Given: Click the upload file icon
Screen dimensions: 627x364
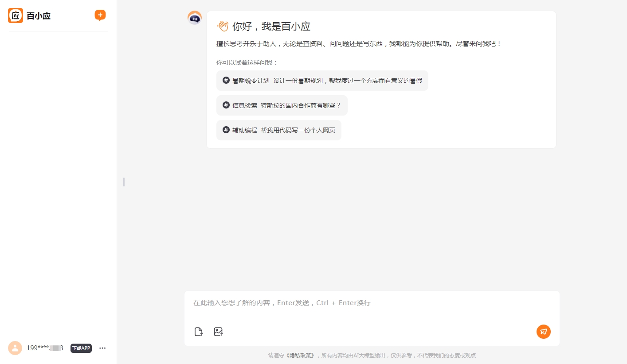Looking at the screenshot, I should [x=199, y=332].
